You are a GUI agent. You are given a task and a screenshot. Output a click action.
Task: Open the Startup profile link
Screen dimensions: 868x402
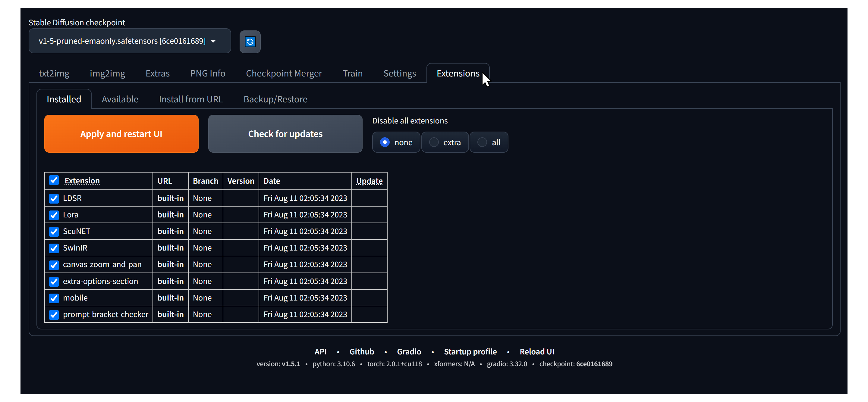(470, 351)
